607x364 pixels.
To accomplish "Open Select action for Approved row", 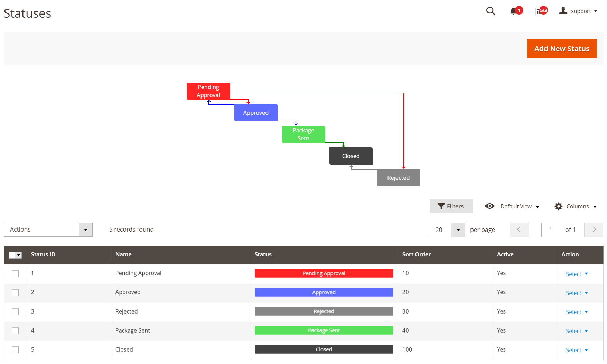I will (577, 293).
